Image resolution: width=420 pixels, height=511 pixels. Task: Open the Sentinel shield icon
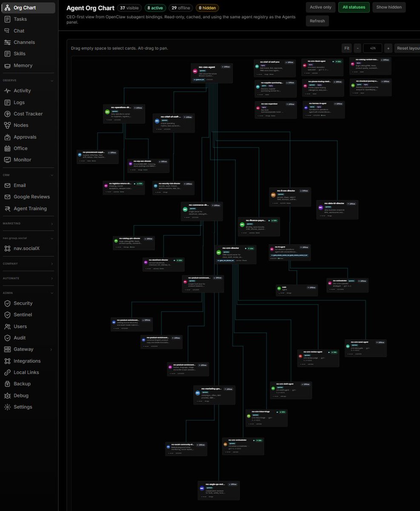click(7, 315)
